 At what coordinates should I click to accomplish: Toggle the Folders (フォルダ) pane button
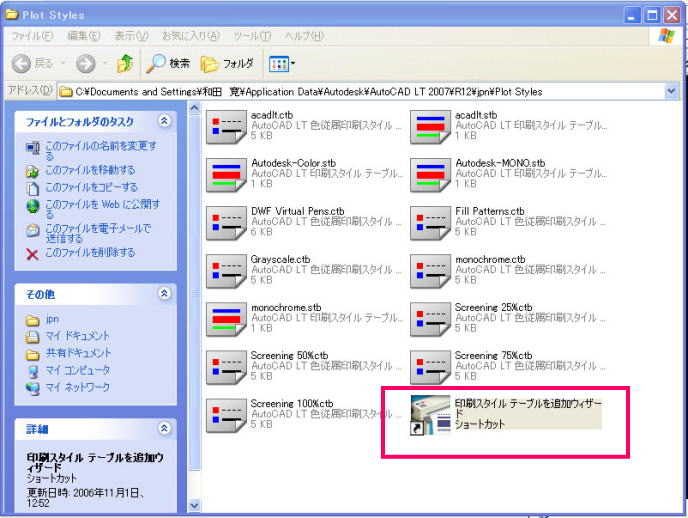tap(227, 64)
